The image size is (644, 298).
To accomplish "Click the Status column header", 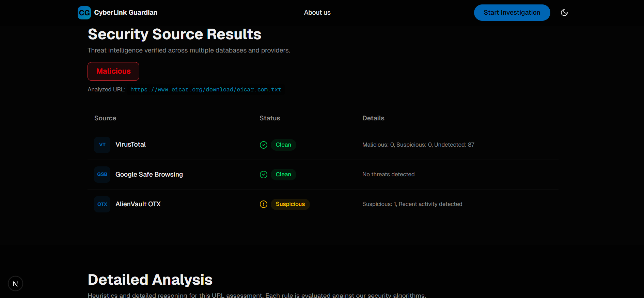I will 270,118.
